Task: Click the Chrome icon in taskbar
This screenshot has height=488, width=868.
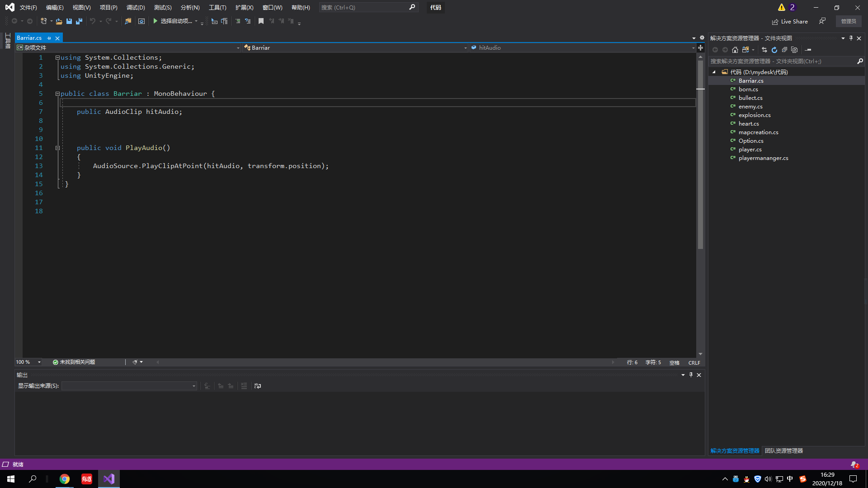Action: 65,479
